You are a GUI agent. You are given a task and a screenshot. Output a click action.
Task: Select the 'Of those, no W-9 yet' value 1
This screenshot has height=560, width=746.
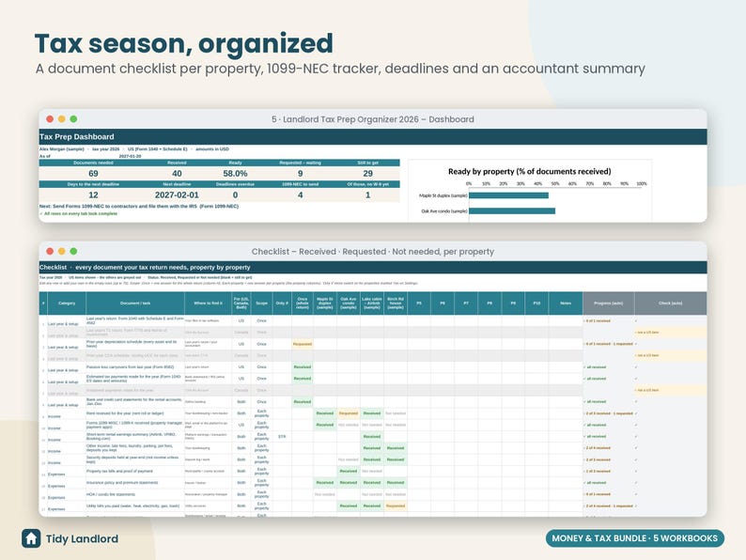point(367,195)
